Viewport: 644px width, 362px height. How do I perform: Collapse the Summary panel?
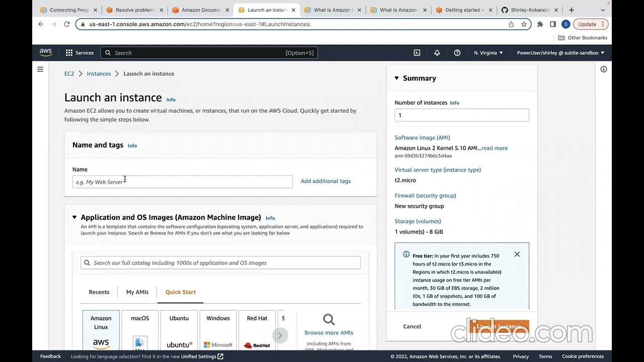[x=396, y=78]
